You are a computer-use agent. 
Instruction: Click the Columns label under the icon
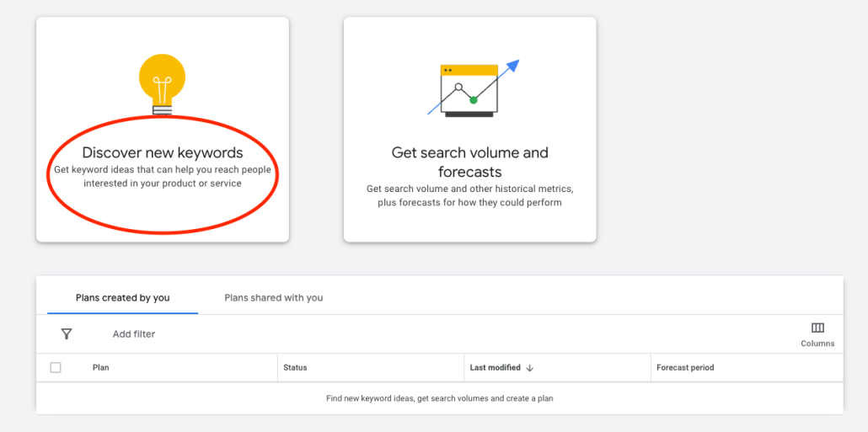tap(817, 344)
